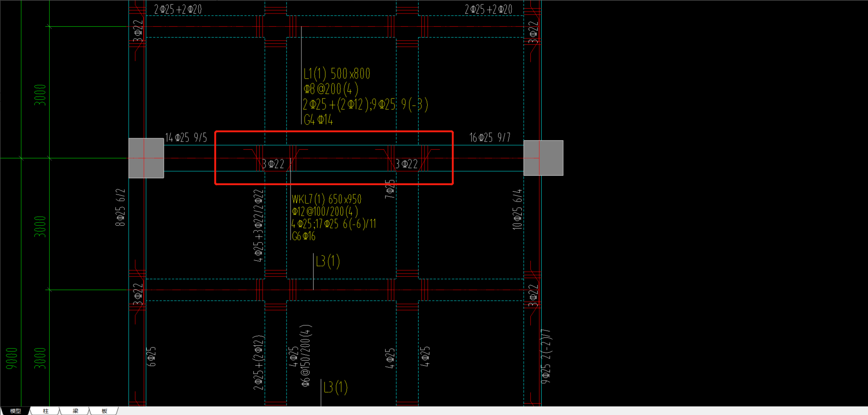Open the 梁 layout tab

75,411
